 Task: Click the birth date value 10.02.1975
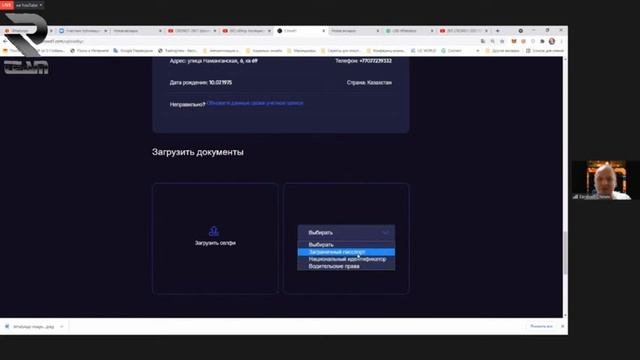(x=220, y=82)
